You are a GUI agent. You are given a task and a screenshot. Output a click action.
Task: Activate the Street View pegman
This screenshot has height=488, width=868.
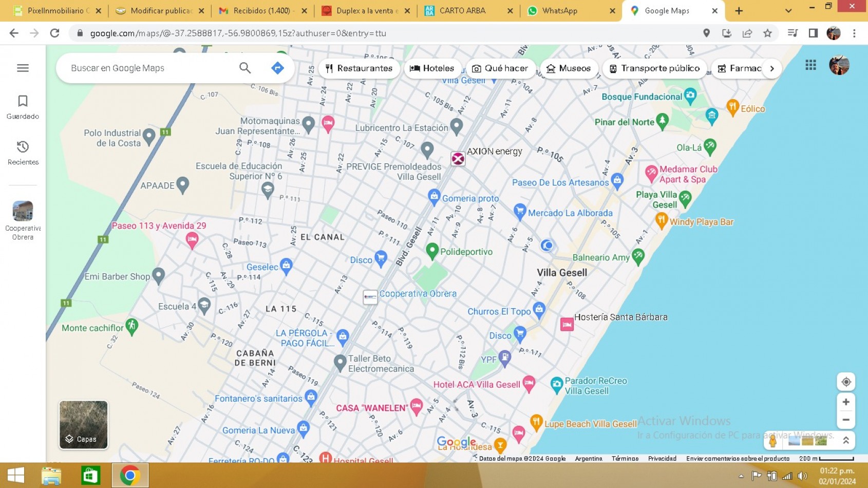click(x=773, y=441)
